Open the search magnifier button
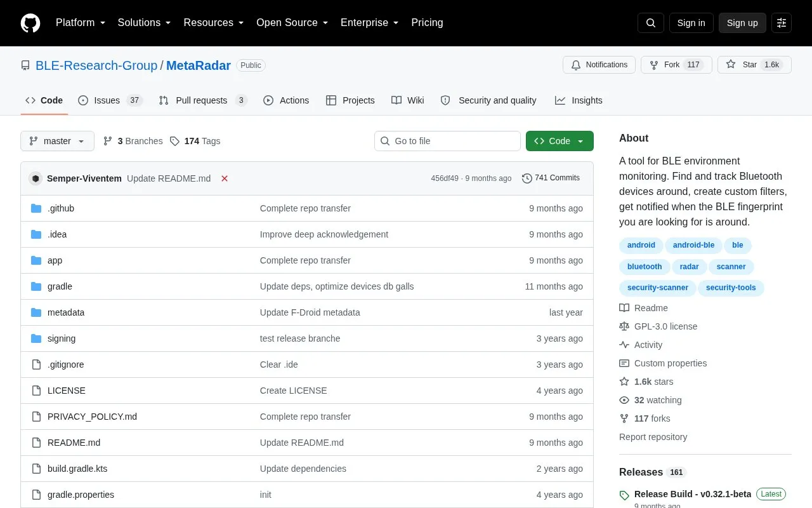Viewport: 812px width, 508px height. coord(651,23)
